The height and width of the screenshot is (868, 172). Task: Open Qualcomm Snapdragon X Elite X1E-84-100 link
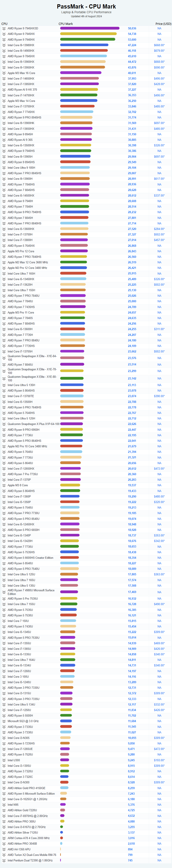[32, 358]
